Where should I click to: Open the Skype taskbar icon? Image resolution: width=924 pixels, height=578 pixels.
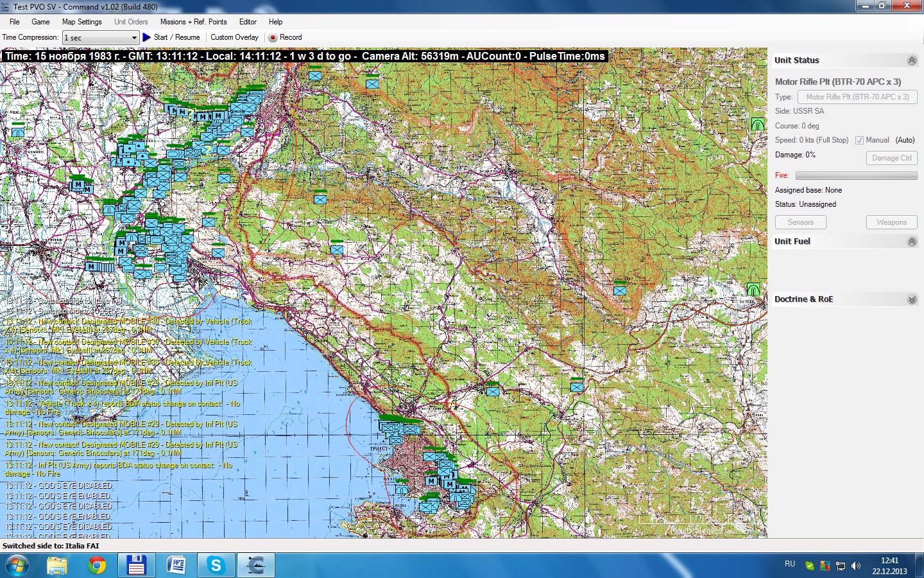pos(216,565)
